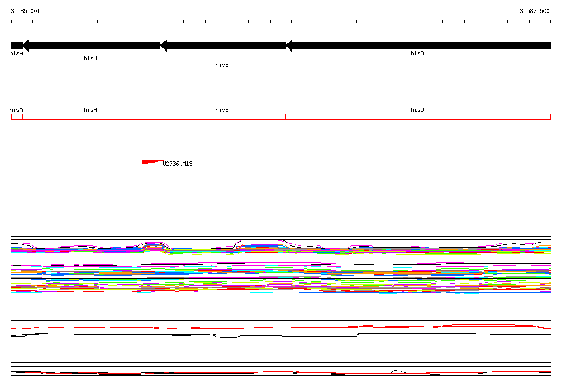Screen dimensions: 562x392
Task: Click hisA label above red box
Action: coord(16,110)
